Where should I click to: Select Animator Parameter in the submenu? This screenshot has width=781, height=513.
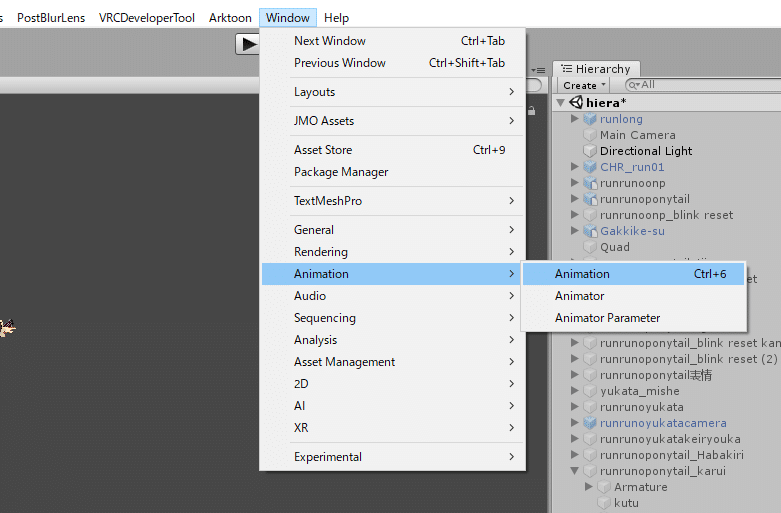tap(608, 318)
